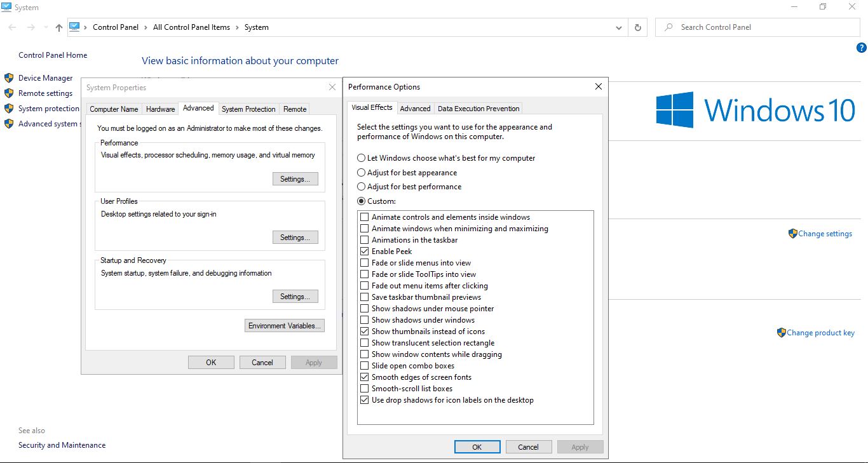
Task: Check Fade or slide ToolTips into view
Action: pyautogui.click(x=365, y=274)
